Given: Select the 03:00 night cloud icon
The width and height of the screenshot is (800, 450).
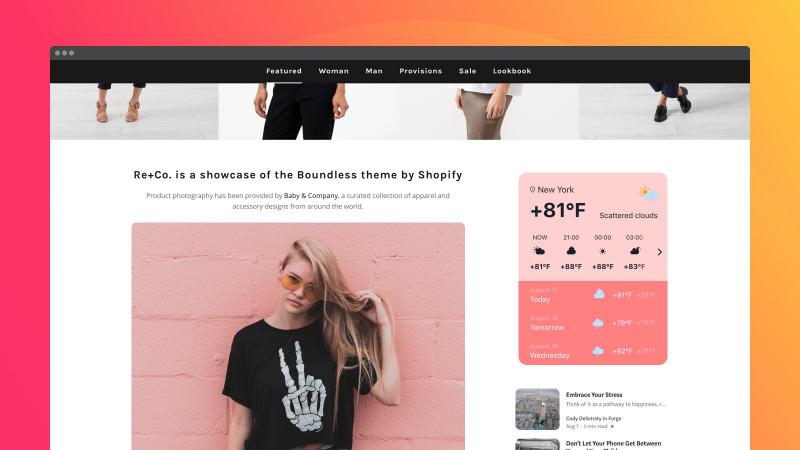Looking at the screenshot, I should click(x=635, y=251).
